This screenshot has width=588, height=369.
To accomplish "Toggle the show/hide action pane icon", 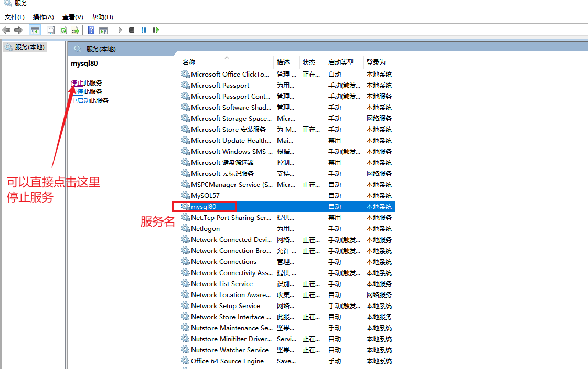I will pos(103,30).
